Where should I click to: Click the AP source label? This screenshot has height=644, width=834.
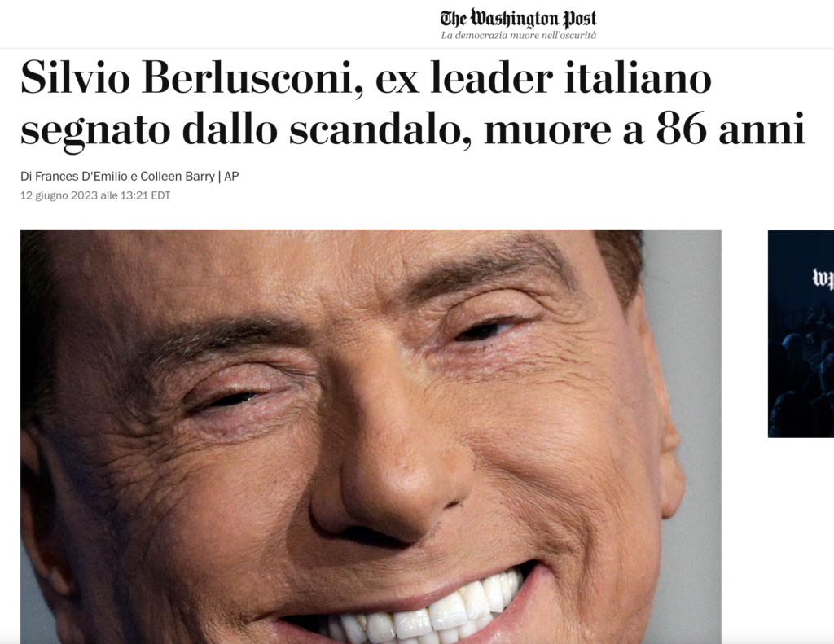[x=231, y=176]
